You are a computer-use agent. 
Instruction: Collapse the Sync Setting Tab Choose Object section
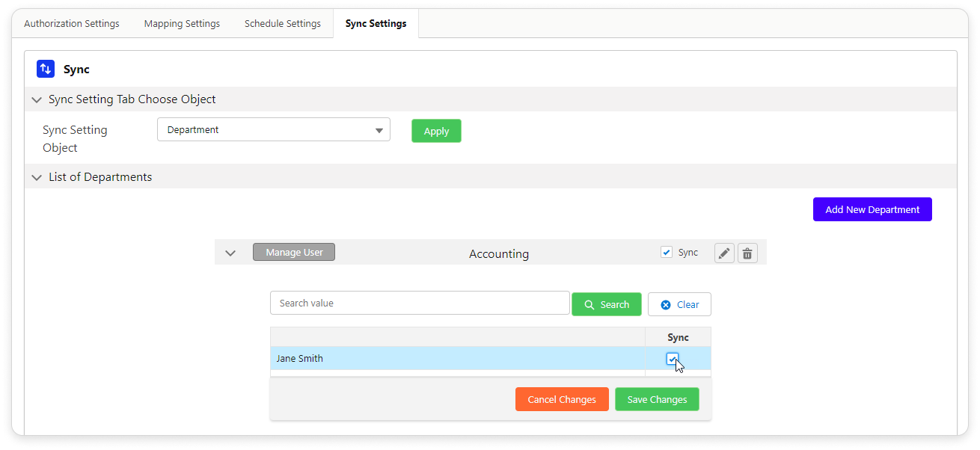pos(37,99)
